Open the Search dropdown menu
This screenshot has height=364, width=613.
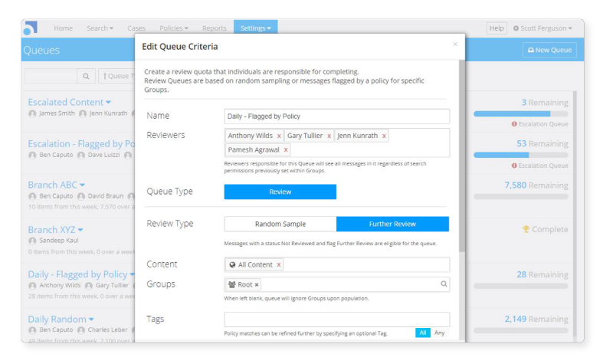pyautogui.click(x=100, y=28)
